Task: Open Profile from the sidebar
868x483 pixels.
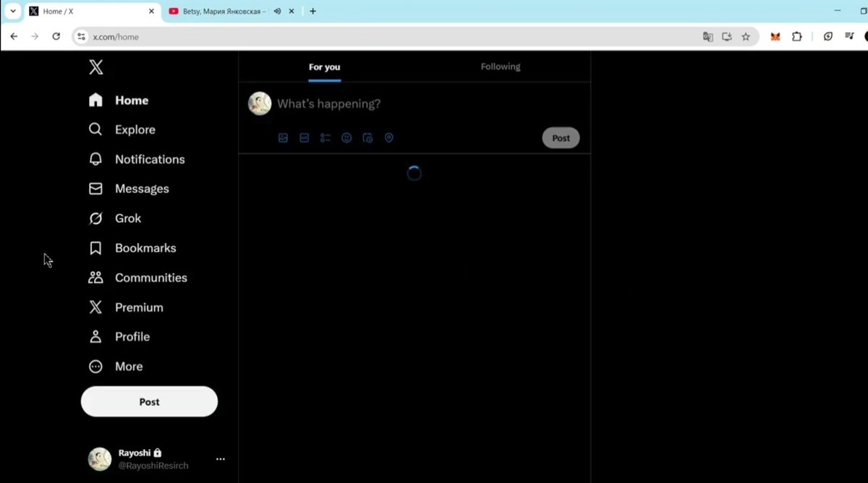Action: (x=119, y=337)
